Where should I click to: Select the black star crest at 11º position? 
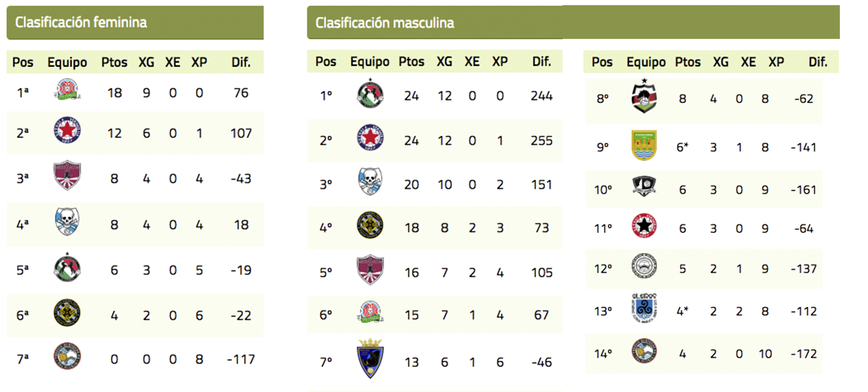coord(644,226)
